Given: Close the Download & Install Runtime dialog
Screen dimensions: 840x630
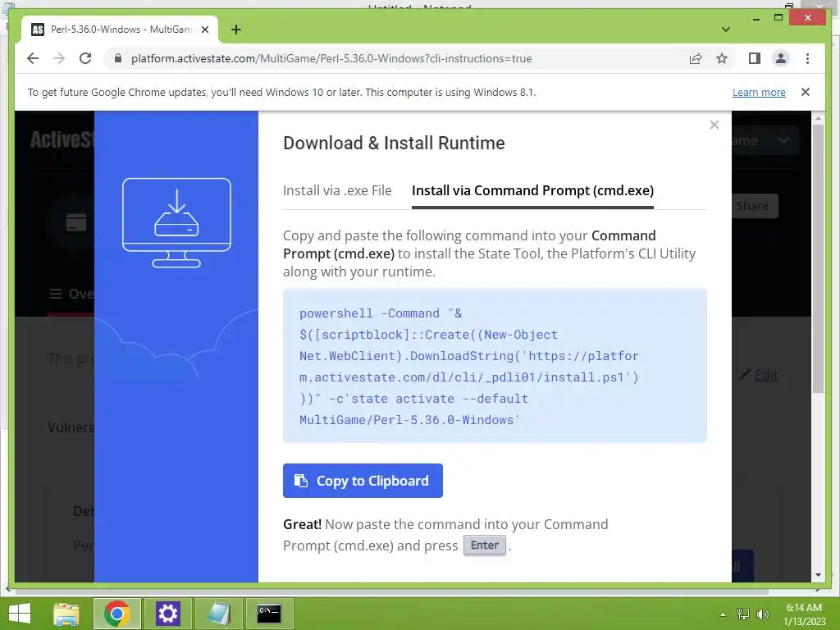Looking at the screenshot, I should pos(714,125).
